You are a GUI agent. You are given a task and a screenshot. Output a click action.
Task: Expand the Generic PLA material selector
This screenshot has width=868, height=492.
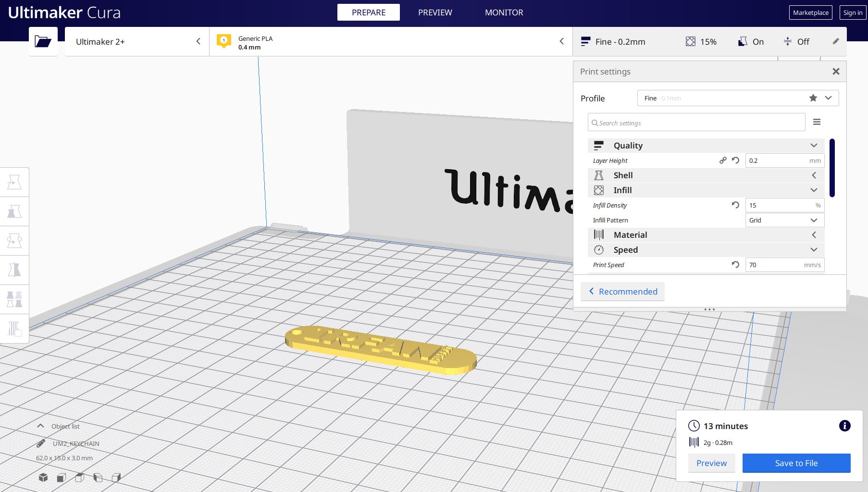[391, 41]
